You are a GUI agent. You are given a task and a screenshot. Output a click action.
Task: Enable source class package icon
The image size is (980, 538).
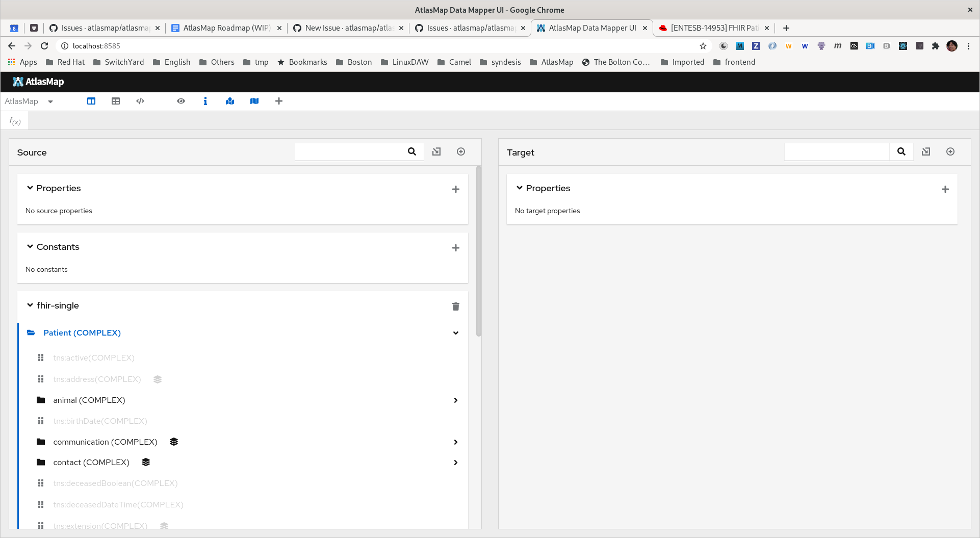pos(461,151)
